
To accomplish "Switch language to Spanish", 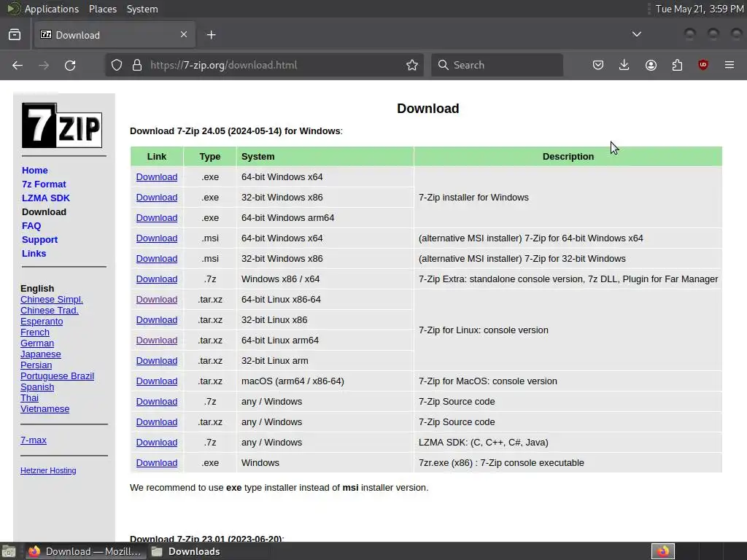I will click(x=37, y=387).
